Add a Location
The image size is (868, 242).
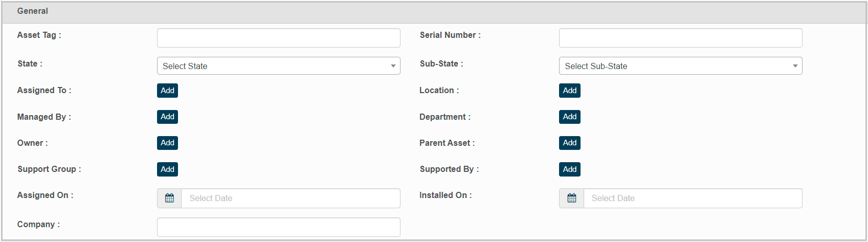pos(569,91)
